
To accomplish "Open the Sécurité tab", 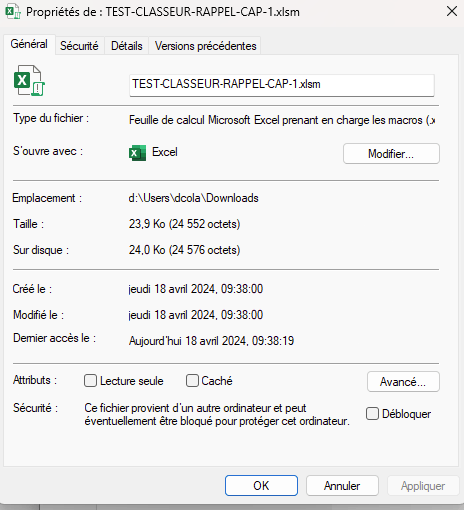I will point(79,46).
